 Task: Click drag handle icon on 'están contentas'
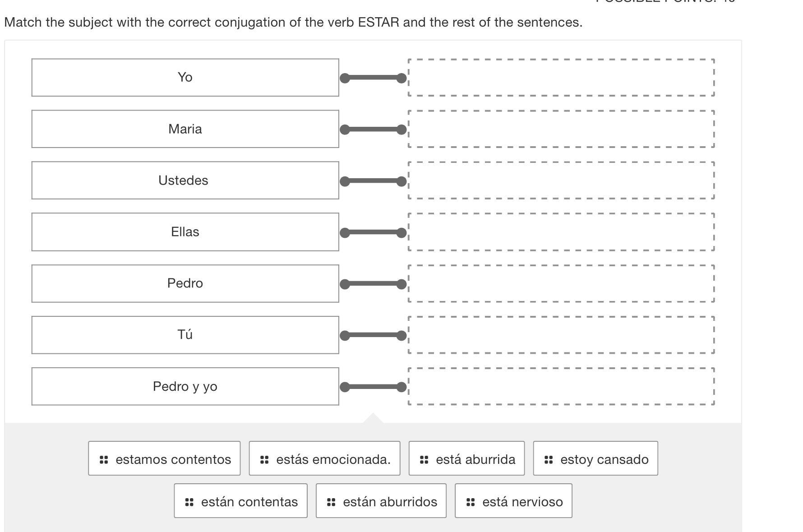(189, 502)
